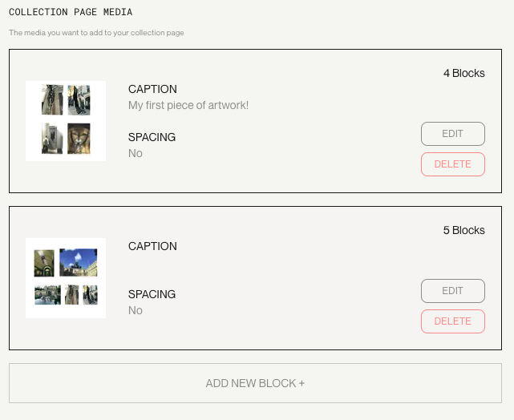
Task: Click the SPACING label in the first card
Action: 152,137
